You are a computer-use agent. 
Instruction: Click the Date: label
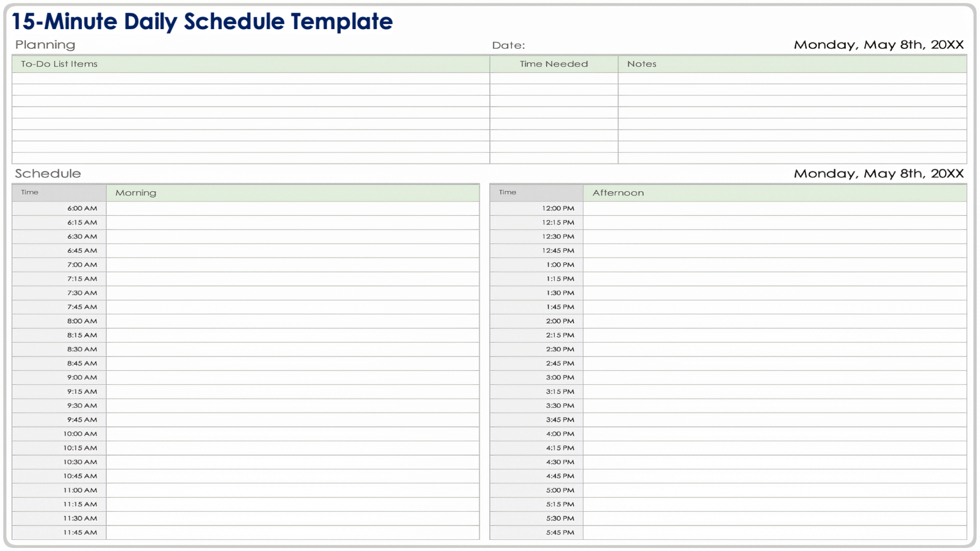[508, 45]
